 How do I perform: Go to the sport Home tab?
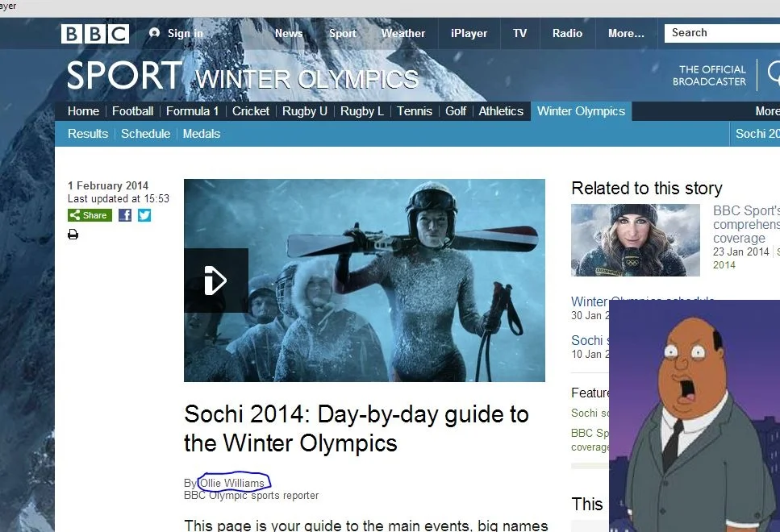click(83, 111)
